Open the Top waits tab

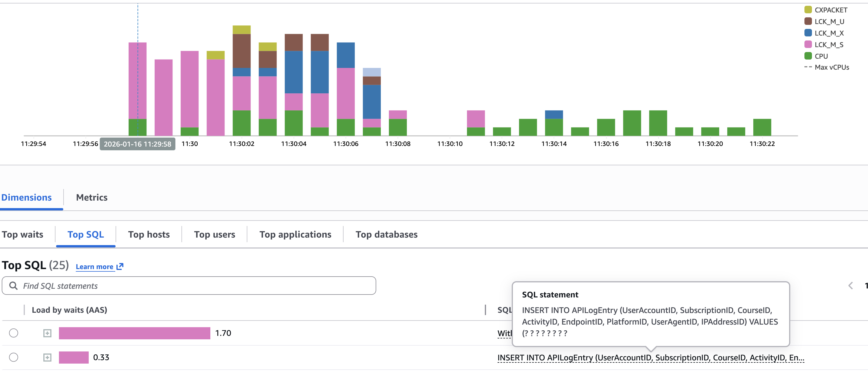(23, 234)
